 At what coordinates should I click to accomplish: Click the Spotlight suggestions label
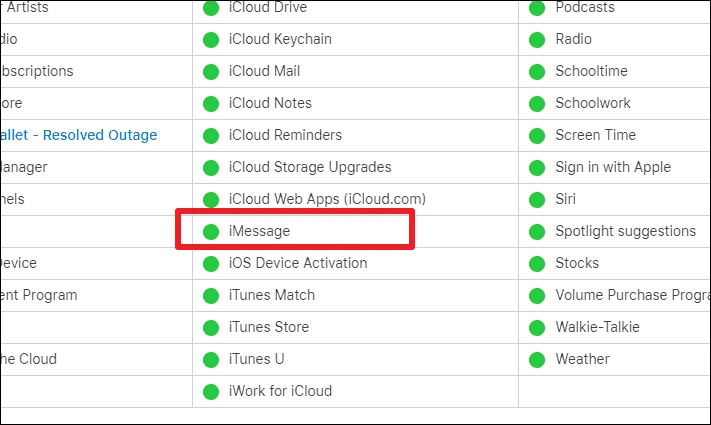point(625,231)
